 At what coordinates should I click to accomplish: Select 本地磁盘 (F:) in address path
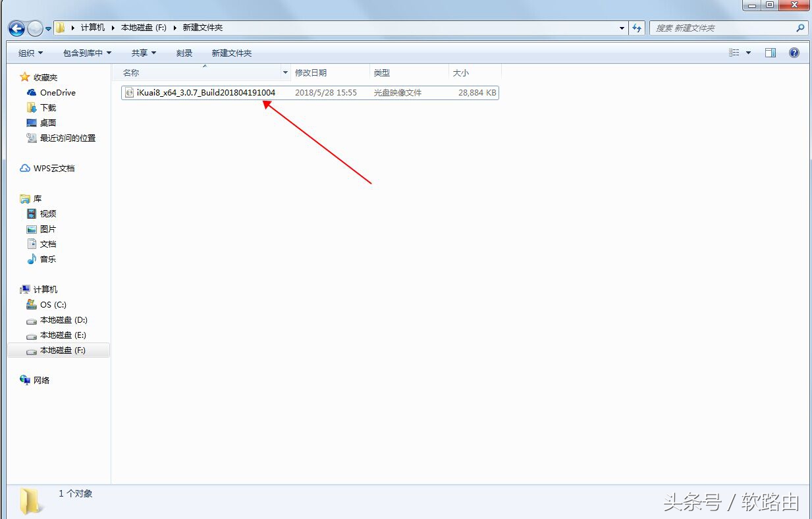tap(144, 28)
